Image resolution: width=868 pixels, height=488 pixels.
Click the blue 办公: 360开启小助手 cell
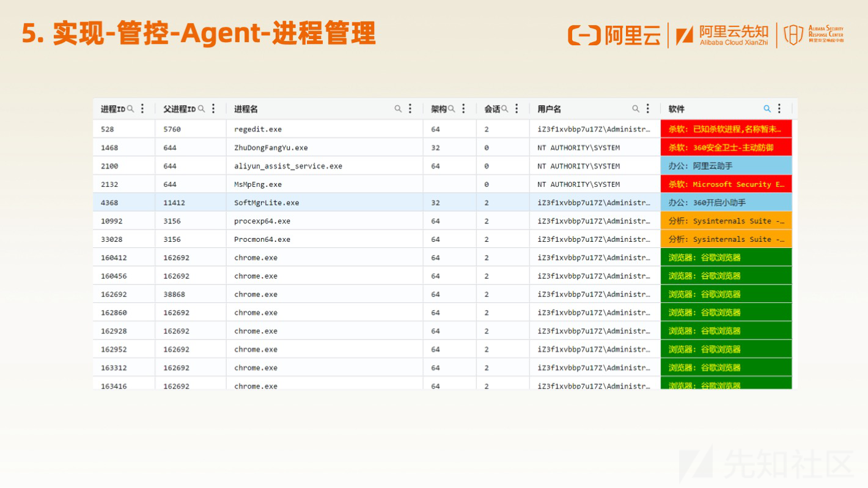click(726, 202)
